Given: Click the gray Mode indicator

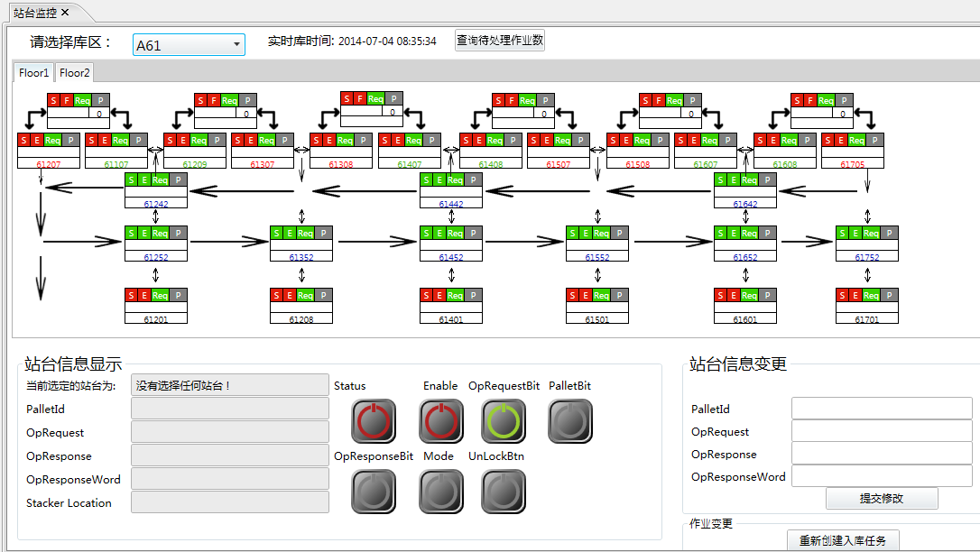Looking at the screenshot, I should (440, 492).
